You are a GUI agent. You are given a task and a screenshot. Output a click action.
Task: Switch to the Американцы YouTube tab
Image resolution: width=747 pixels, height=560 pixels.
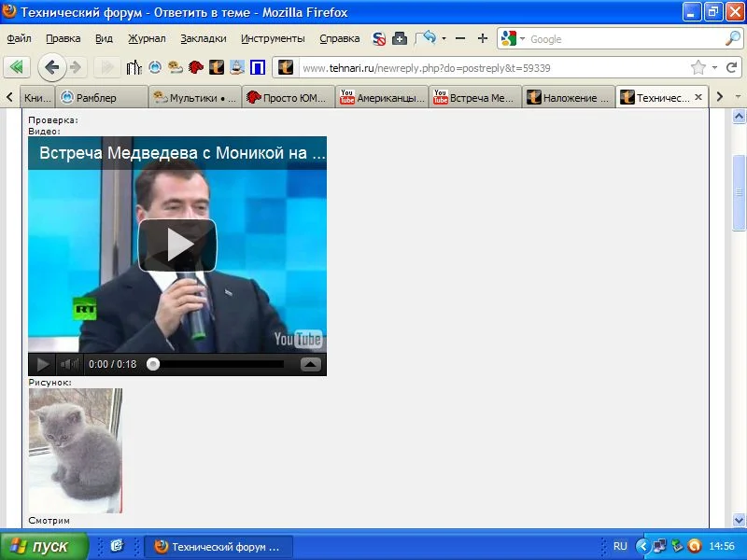(x=382, y=98)
